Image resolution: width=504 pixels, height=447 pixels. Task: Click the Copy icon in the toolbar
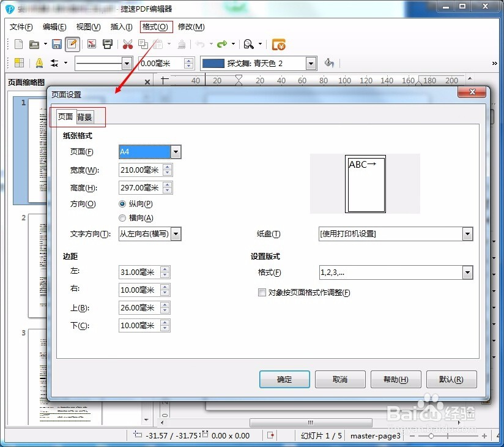click(x=142, y=43)
